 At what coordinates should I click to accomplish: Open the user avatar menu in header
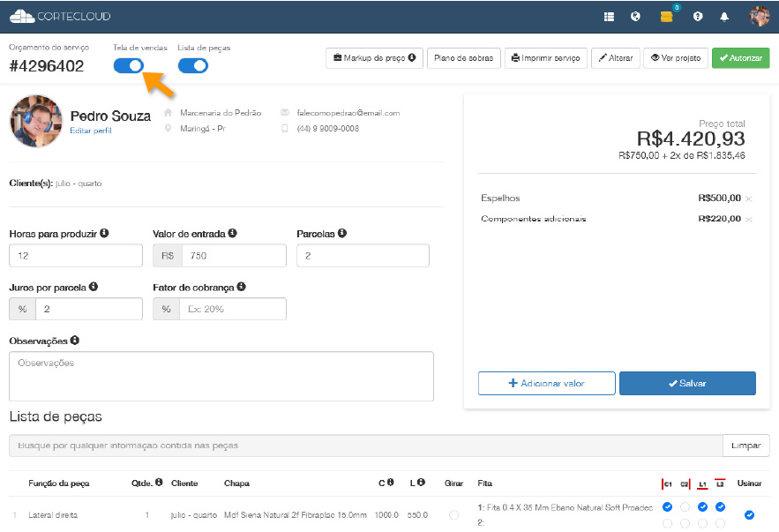tap(759, 17)
